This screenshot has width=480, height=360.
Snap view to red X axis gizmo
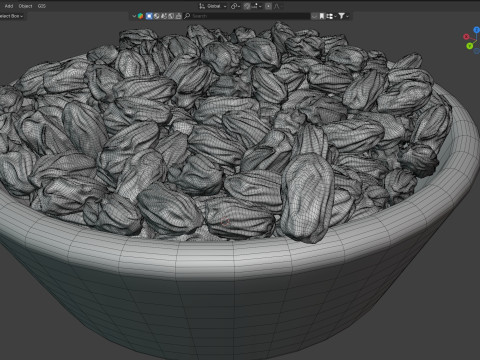click(x=466, y=37)
